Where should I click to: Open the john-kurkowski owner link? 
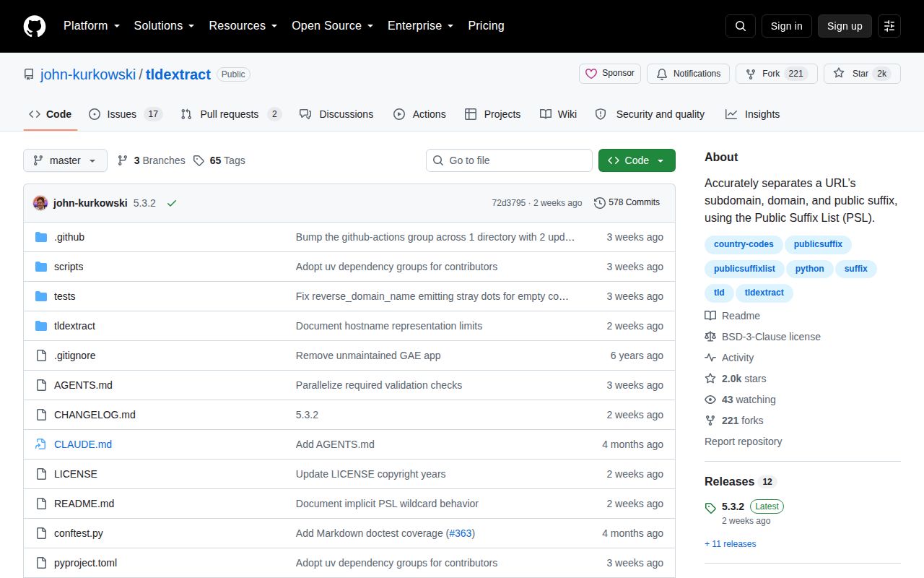[88, 74]
